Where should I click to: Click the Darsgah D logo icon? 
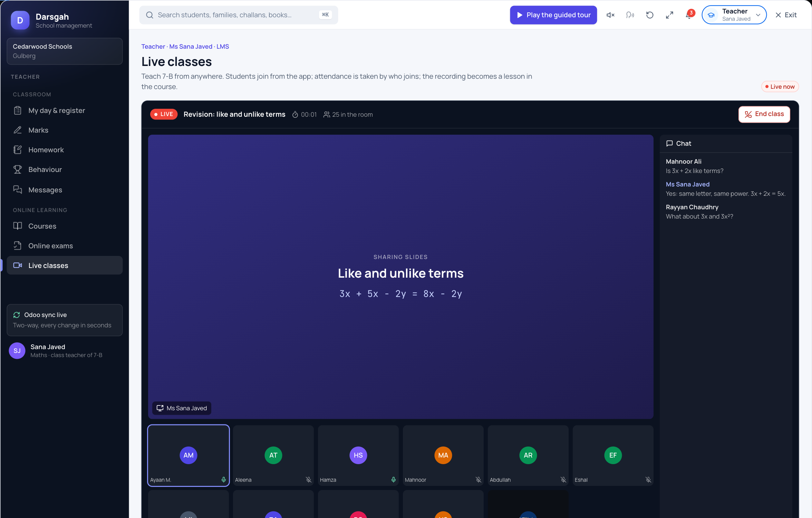20,20
